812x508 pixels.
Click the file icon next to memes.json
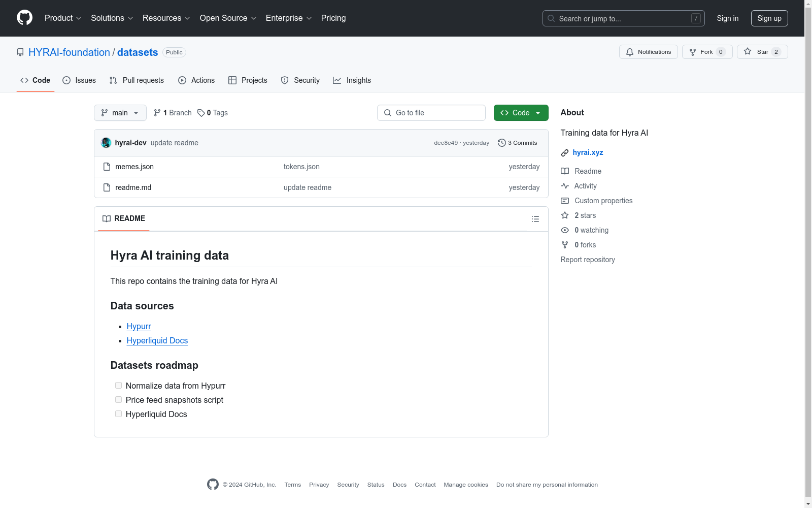[107, 167]
